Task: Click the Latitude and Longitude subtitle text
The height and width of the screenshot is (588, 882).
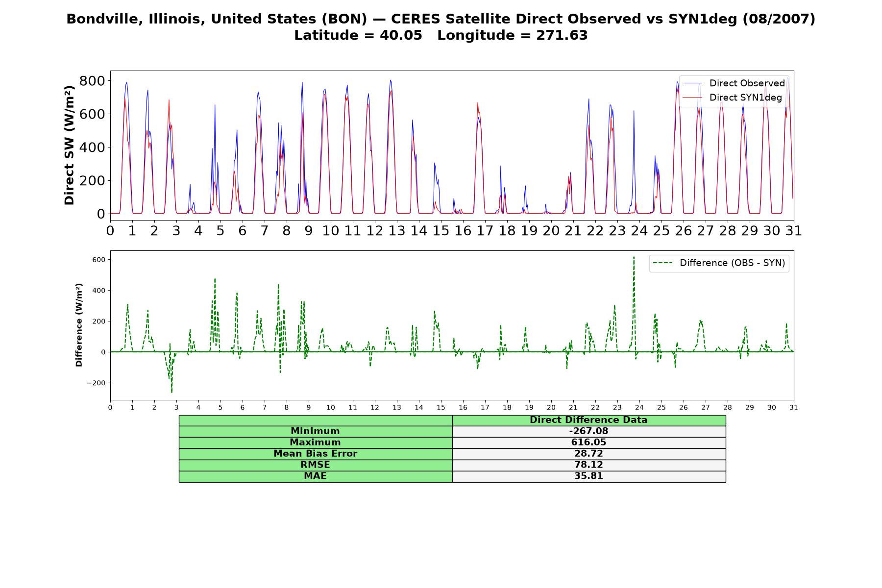Action: pyautogui.click(x=441, y=35)
